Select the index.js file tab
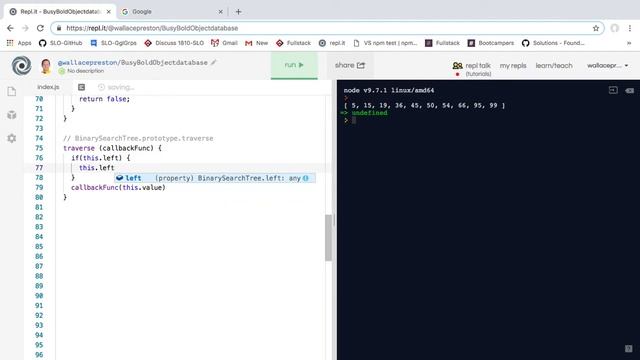Screen dimensions: 640x360 (x=48, y=87)
